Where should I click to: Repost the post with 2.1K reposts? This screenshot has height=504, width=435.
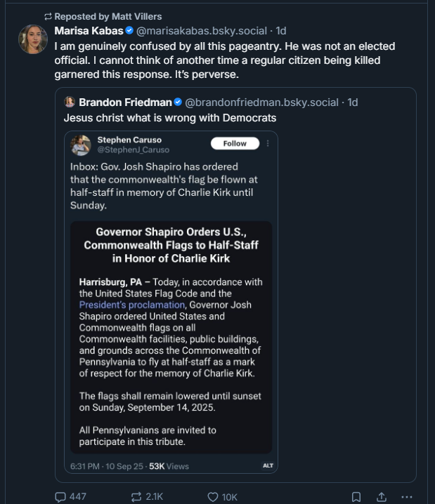tap(136, 496)
